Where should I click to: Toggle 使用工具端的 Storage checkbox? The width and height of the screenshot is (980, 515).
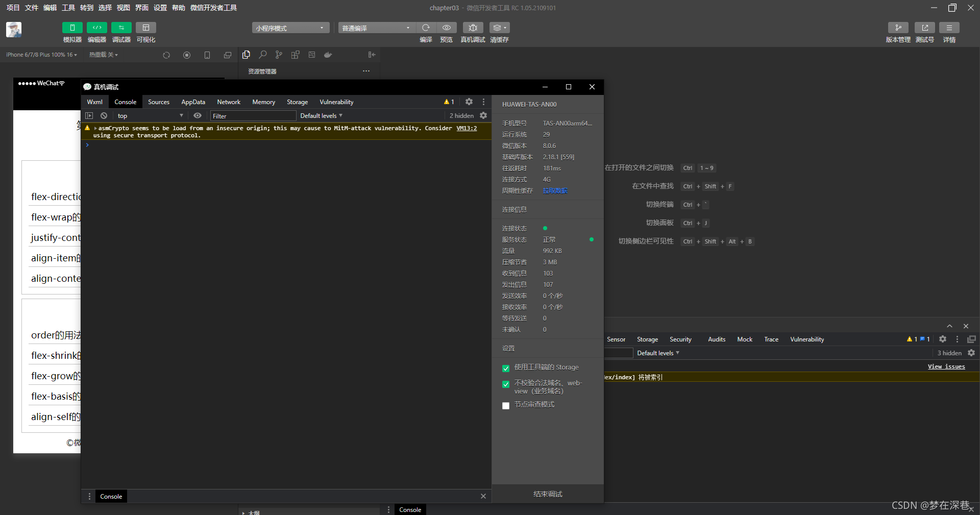(x=506, y=368)
